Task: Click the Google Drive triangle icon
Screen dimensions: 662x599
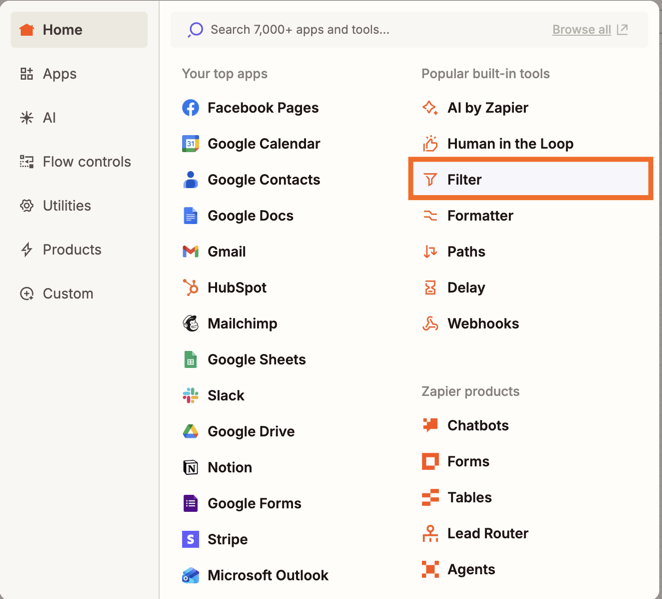Action: tap(190, 431)
